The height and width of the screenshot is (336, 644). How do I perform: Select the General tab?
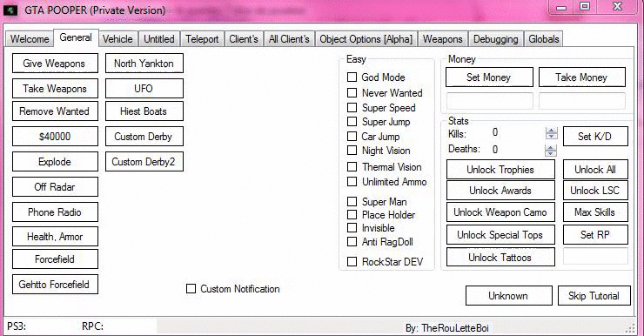coord(76,37)
